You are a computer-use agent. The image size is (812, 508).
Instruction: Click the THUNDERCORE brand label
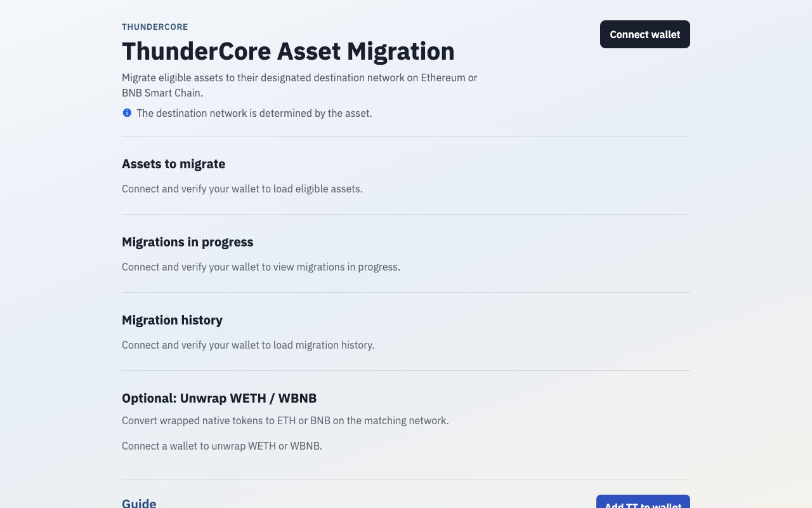click(x=155, y=27)
